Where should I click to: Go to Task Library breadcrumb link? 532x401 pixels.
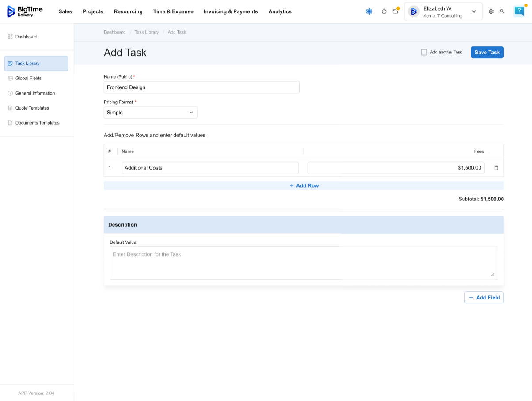147,32
